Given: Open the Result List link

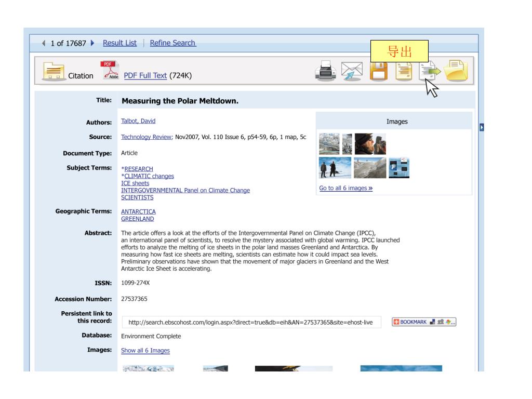Looking at the screenshot, I should coord(120,43).
